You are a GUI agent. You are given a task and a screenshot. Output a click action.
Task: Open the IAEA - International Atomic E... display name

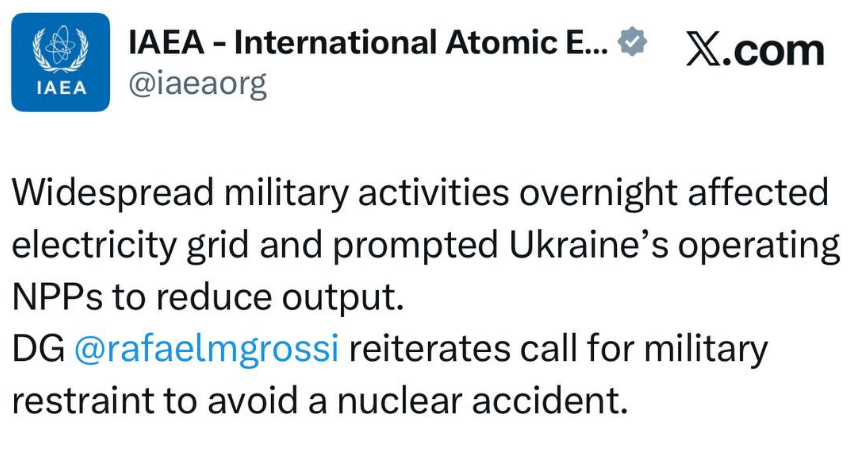367,43
